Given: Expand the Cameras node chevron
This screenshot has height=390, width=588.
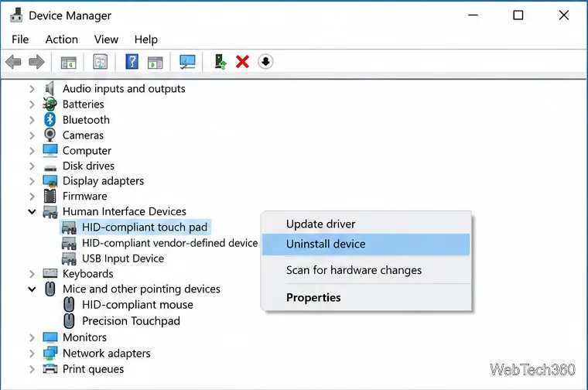Looking at the screenshot, I should (32, 135).
